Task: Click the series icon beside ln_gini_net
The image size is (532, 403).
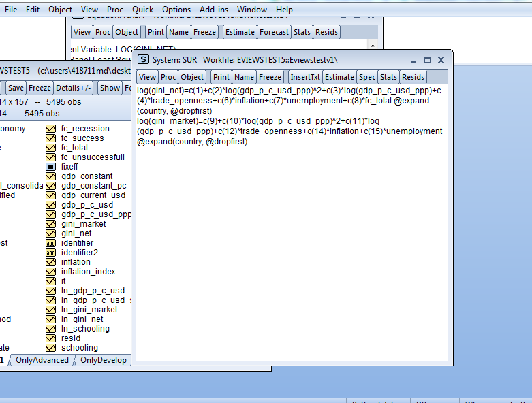Action: 50,319
